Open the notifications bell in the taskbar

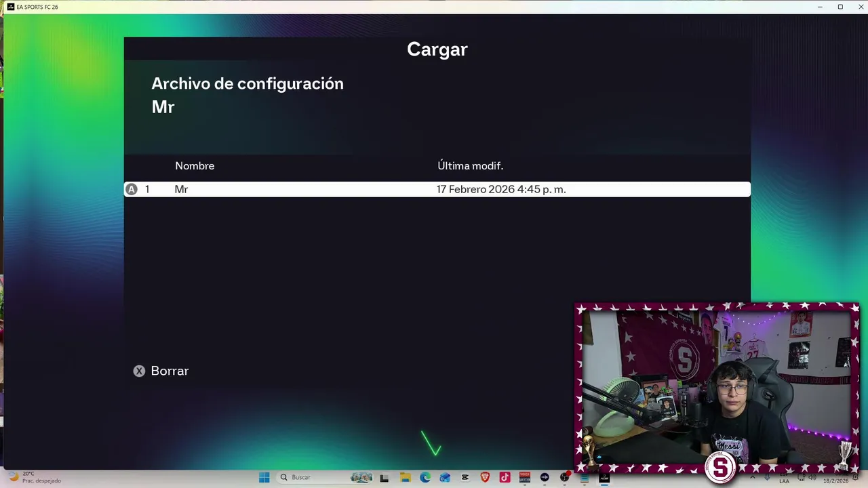[x=855, y=477]
